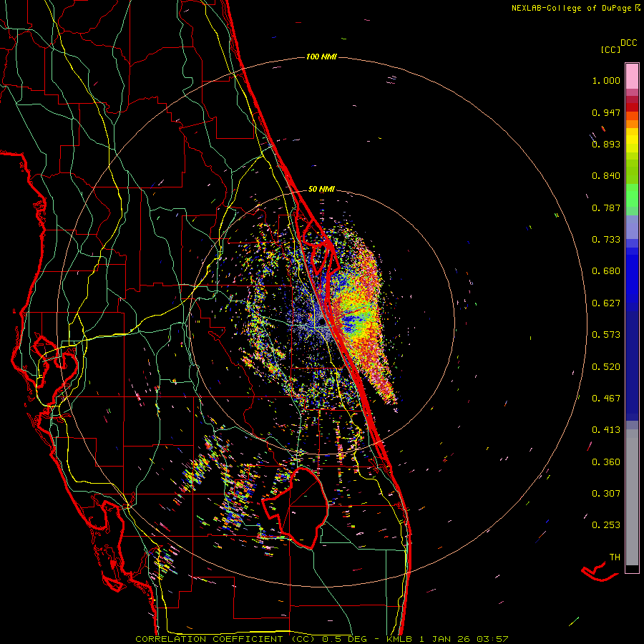Image resolution: width=644 pixels, height=644 pixels.
Task: Select the 0.733 scale value
Action: click(606, 240)
